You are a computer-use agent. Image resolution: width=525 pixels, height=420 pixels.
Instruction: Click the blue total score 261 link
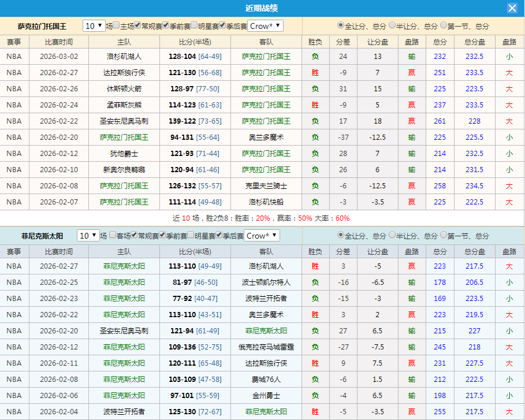(440, 121)
